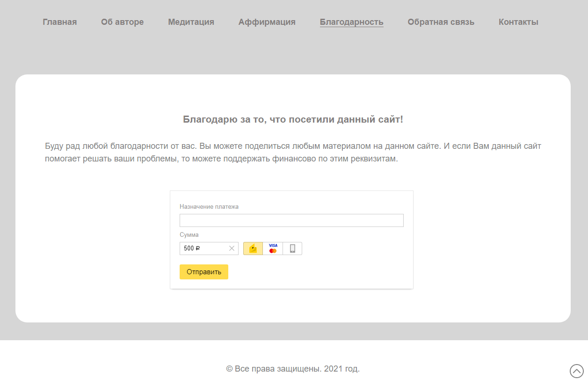This screenshot has height=380, width=588.
Task: Click inside the 500 ₽ amount field
Action: (203, 248)
